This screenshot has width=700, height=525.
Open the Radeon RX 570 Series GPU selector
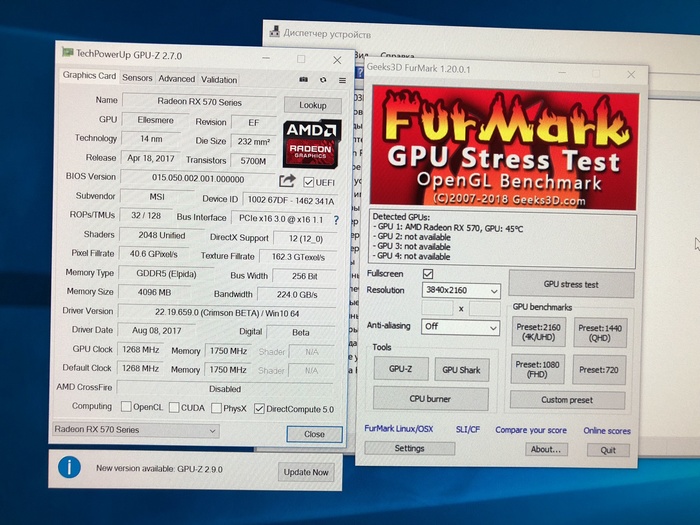click(x=135, y=431)
